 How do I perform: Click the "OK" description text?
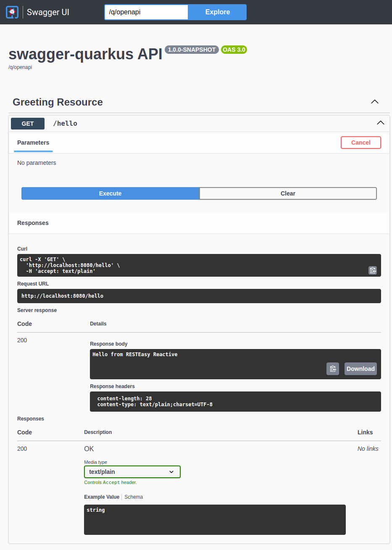(x=89, y=449)
